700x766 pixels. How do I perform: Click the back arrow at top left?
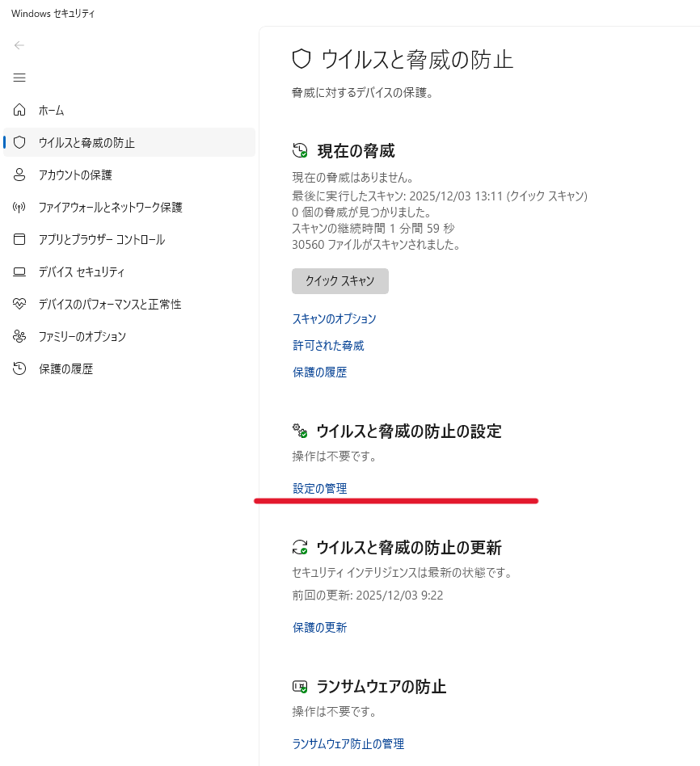(x=19, y=45)
